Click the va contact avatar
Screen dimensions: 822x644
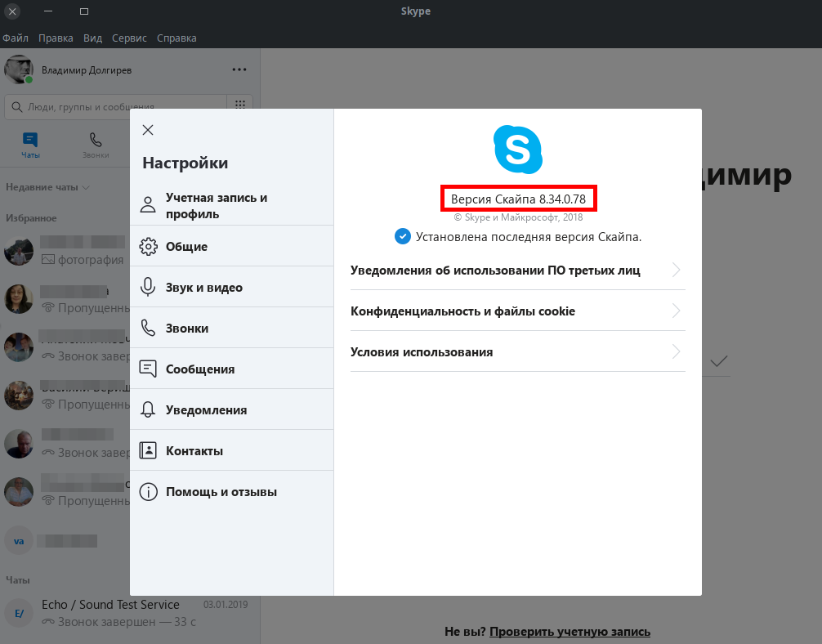19,541
